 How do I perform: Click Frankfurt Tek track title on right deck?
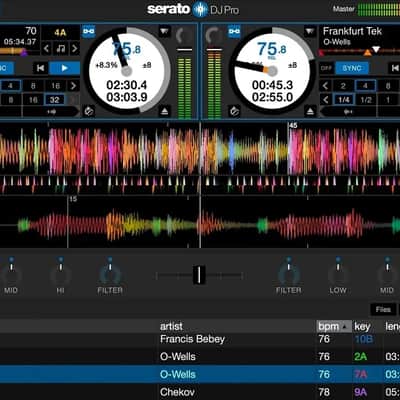[352, 31]
